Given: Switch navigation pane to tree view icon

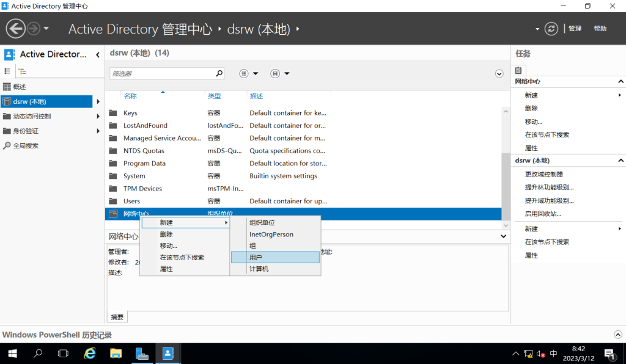Looking at the screenshot, I should 23,71.
